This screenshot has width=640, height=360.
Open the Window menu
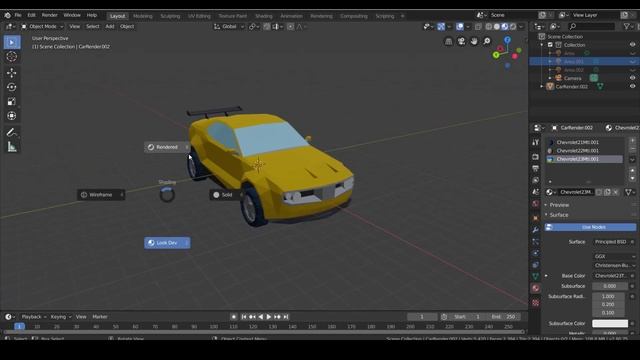coord(72,15)
